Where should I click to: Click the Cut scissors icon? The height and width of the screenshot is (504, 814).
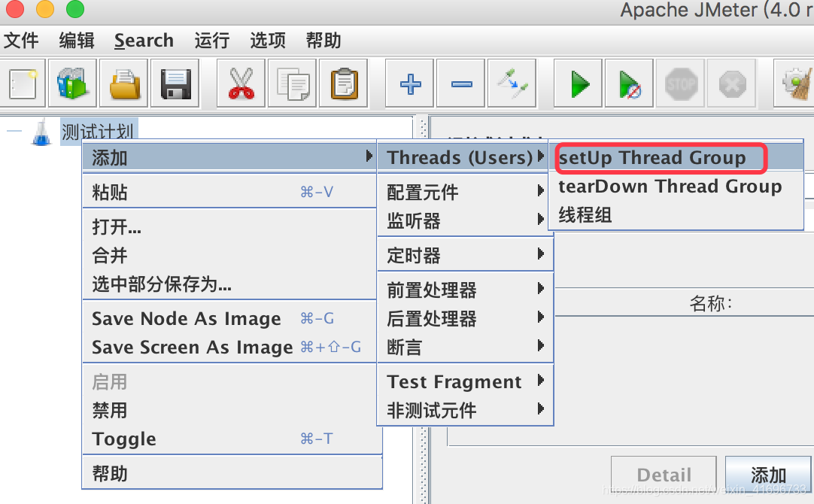[x=241, y=83]
